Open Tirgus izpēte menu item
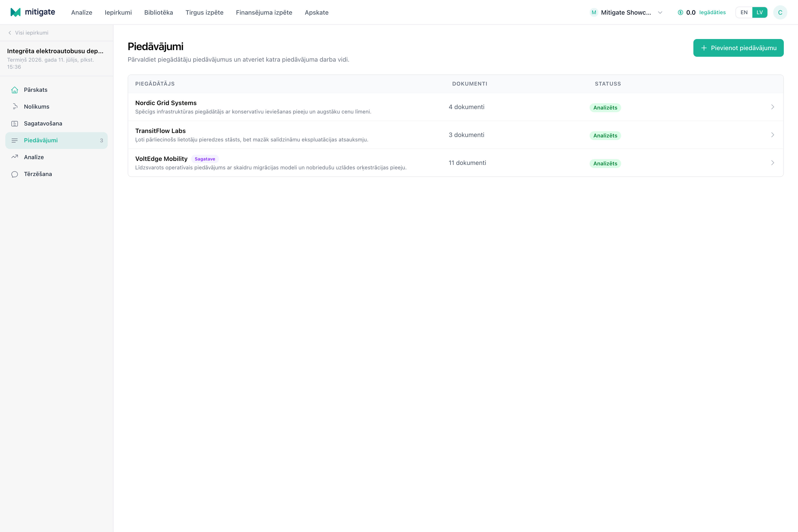 [x=205, y=13]
